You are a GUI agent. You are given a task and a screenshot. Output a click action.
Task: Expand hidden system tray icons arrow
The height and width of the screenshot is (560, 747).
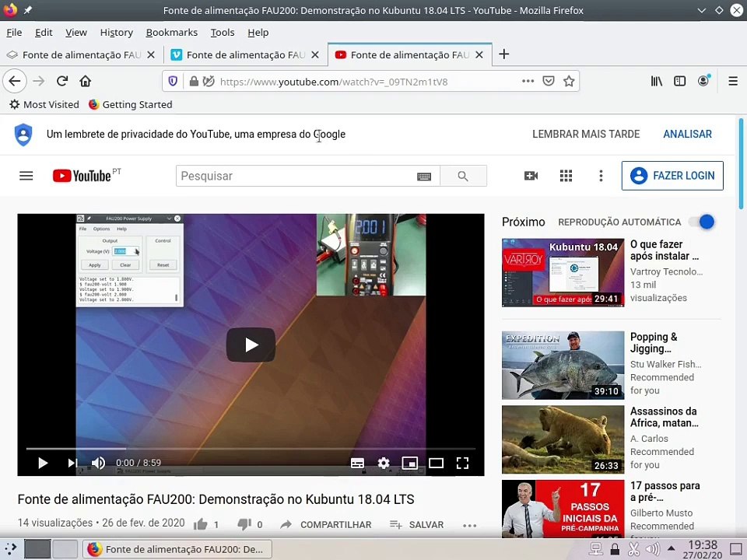pyautogui.click(x=671, y=548)
